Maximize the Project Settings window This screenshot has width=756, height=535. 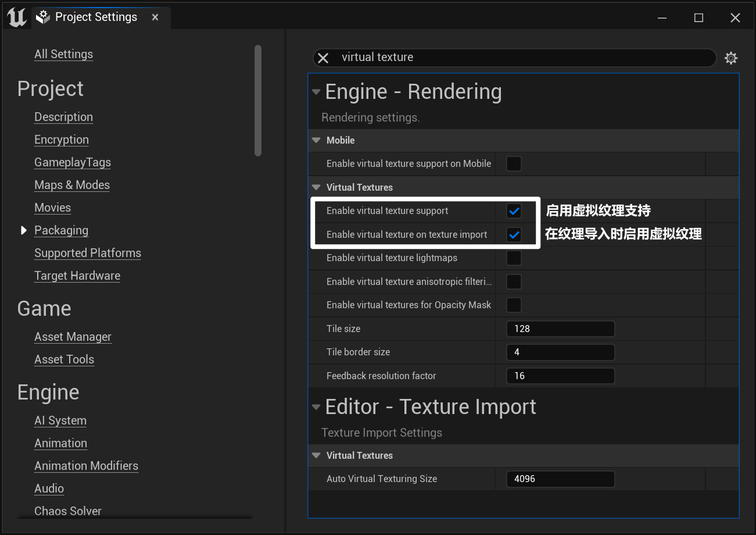698,17
